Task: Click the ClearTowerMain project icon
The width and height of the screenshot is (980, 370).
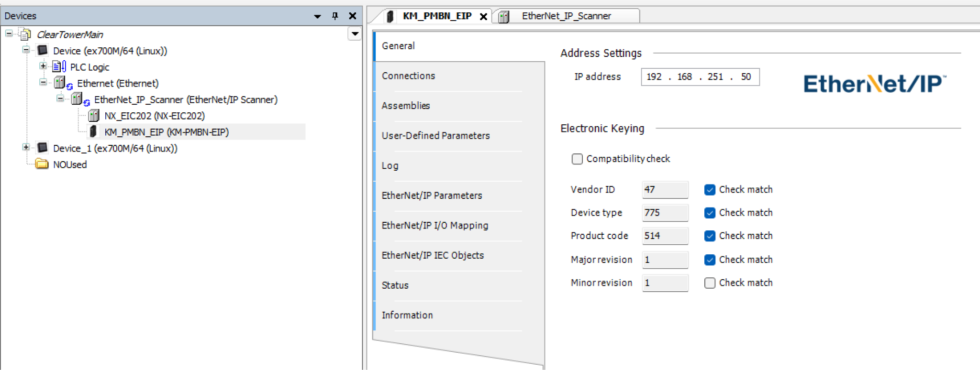Action: 25,34
